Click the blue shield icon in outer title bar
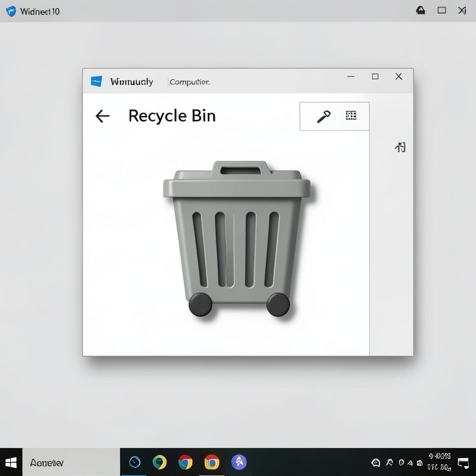 pos(11,12)
